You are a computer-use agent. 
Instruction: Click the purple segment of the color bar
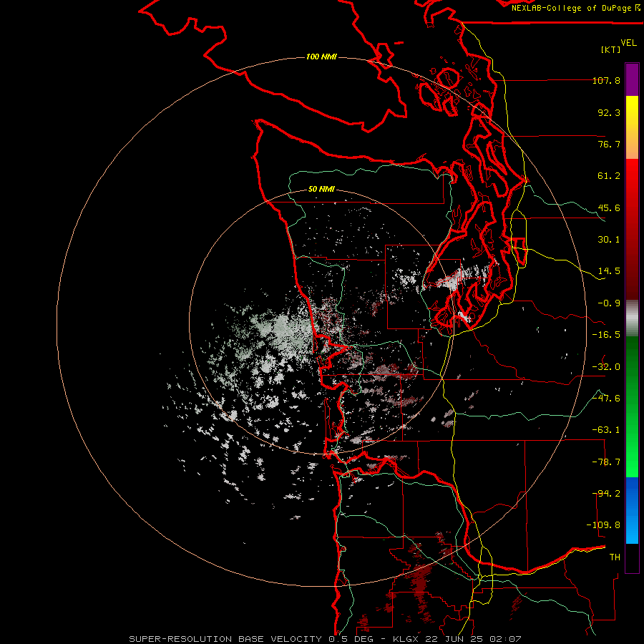point(632,79)
